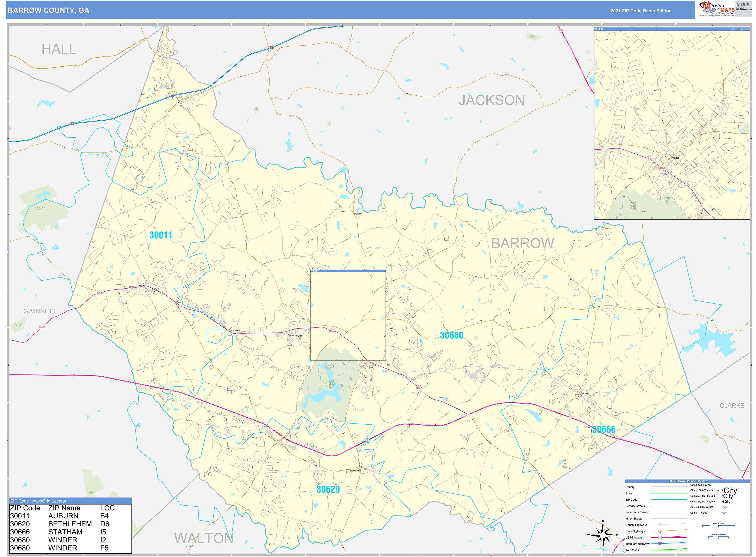Click the Fort Yargo State Park label on main map
This screenshot has width=756, height=557.
click(x=332, y=384)
